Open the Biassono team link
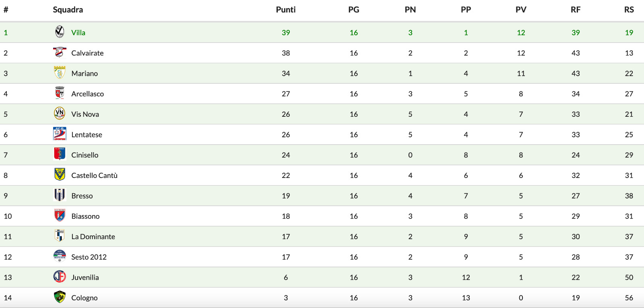This screenshot has height=308, width=644. coord(85,216)
